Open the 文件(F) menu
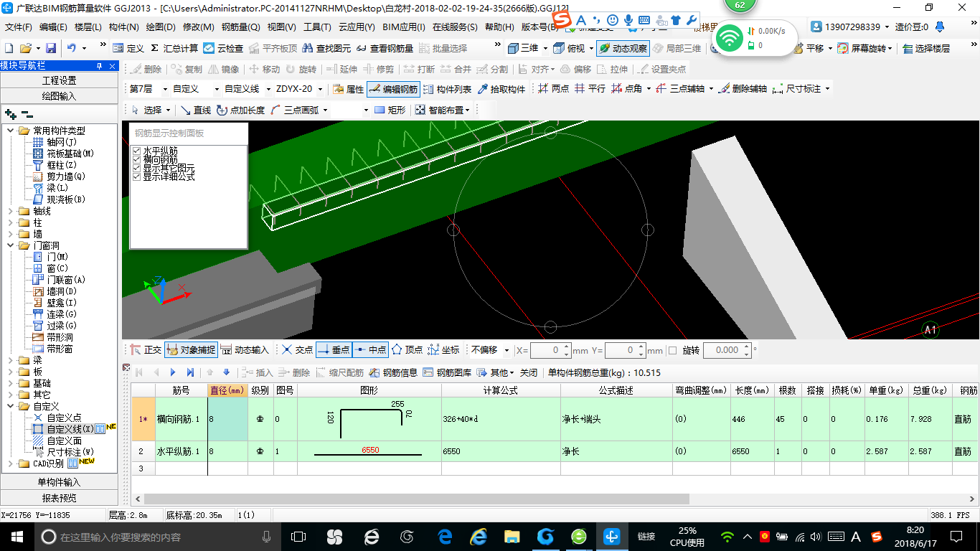 click(19, 27)
